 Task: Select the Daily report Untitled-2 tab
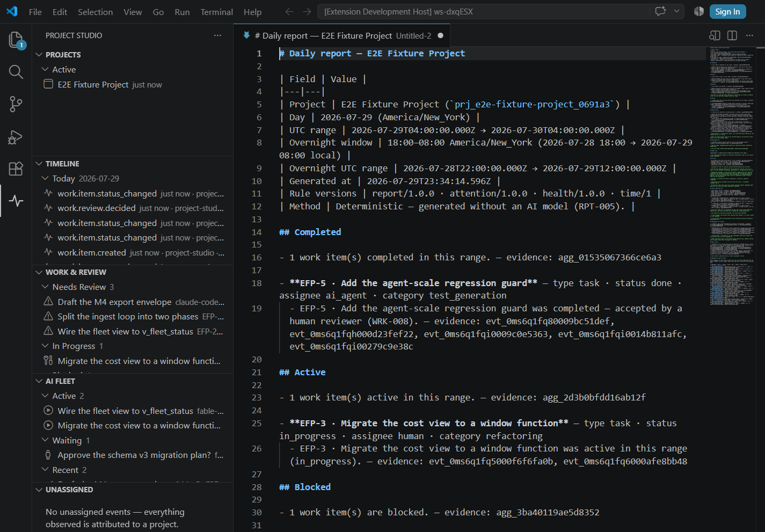tap(343, 35)
